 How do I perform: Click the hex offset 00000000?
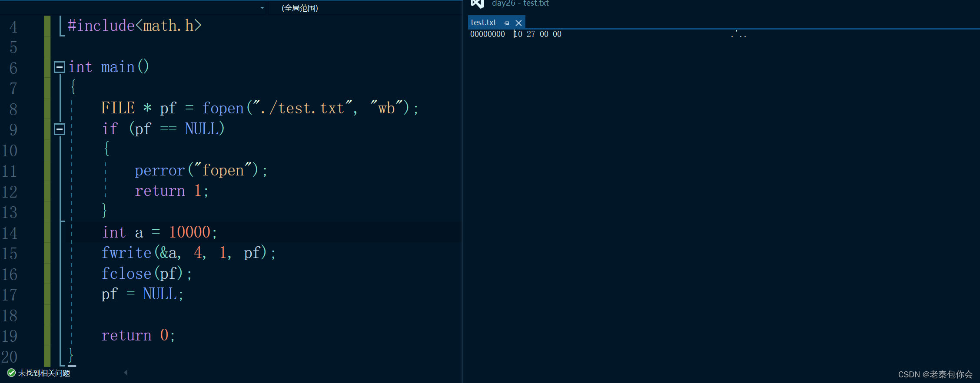tap(488, 34)
